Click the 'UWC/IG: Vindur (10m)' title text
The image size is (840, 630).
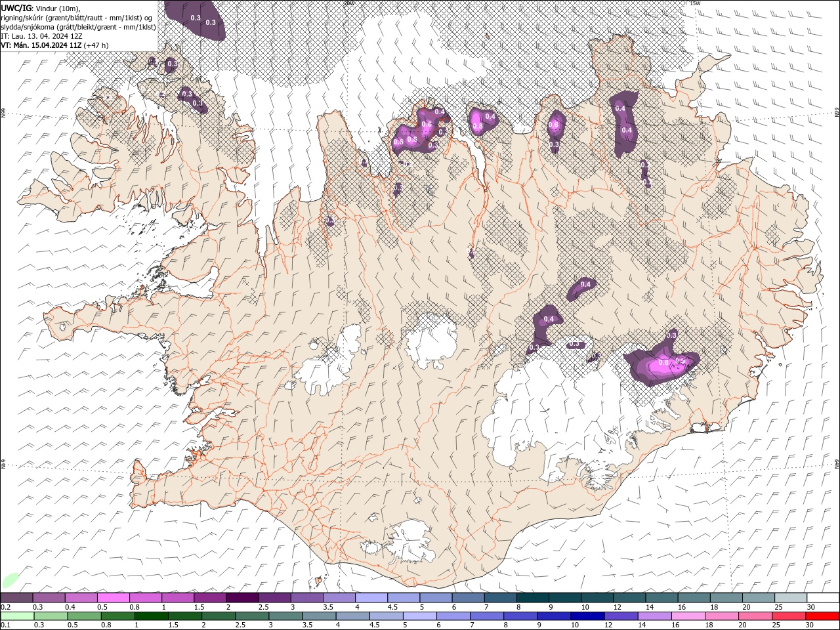point(41,8)
